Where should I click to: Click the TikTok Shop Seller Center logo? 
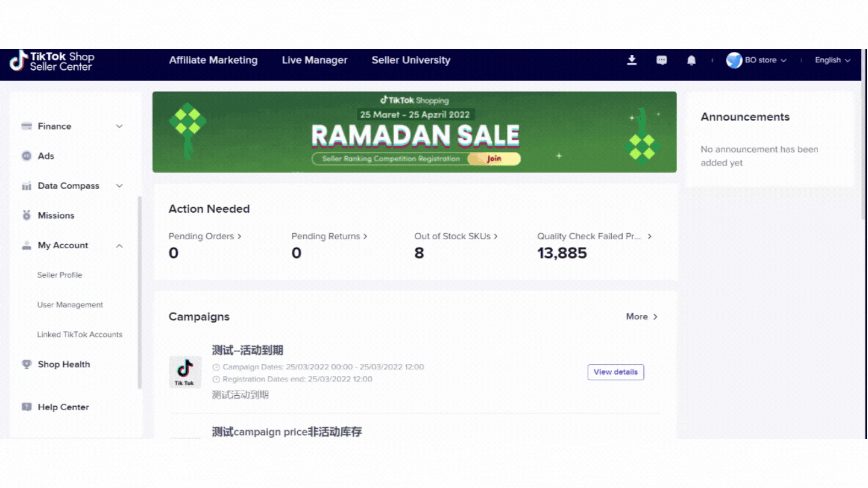(52, 61)
